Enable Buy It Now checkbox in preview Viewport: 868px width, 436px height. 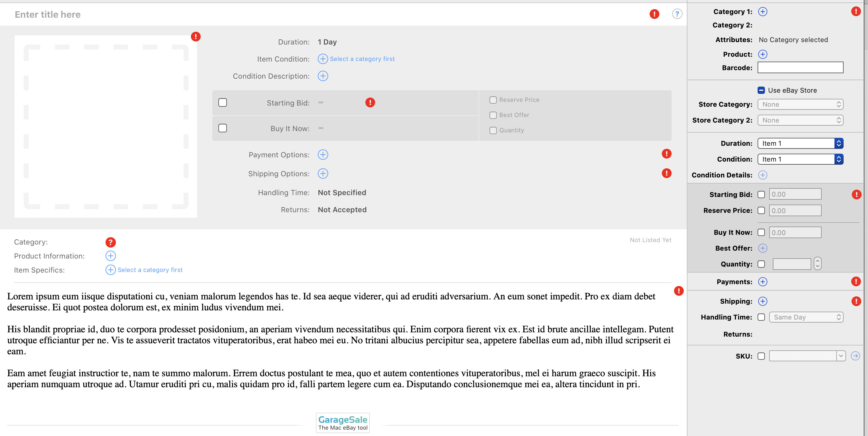[222, 128]
